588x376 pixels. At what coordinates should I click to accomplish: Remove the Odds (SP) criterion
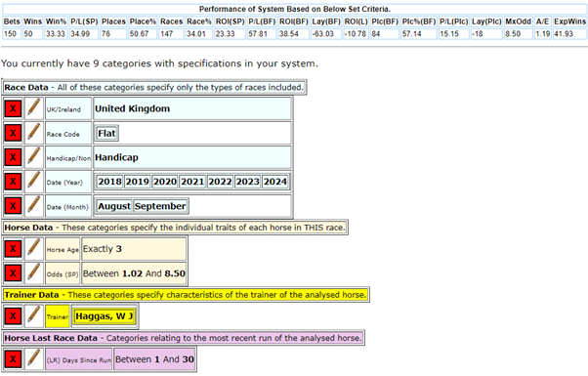pos(13,273)
